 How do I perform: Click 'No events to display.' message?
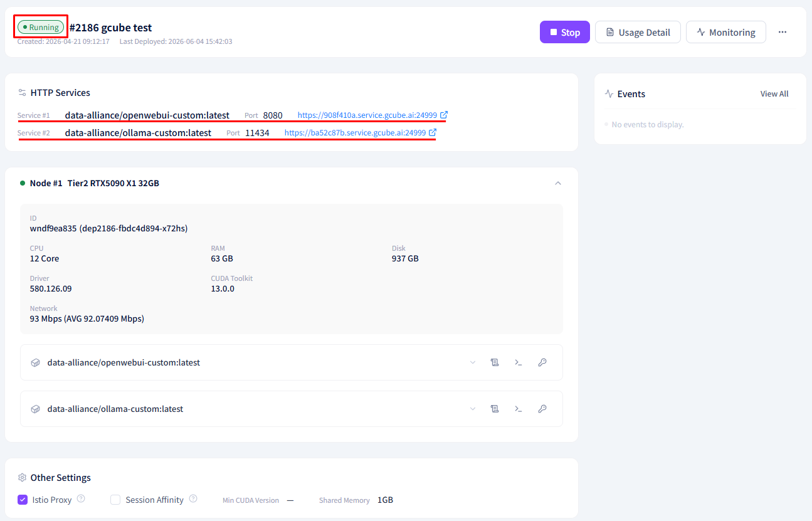coord(648,124)
